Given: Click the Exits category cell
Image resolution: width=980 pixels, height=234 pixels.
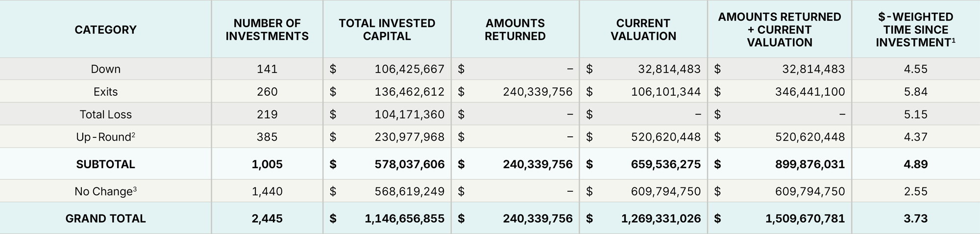Looking at the screenshot, I should click(x=105, y=92).
